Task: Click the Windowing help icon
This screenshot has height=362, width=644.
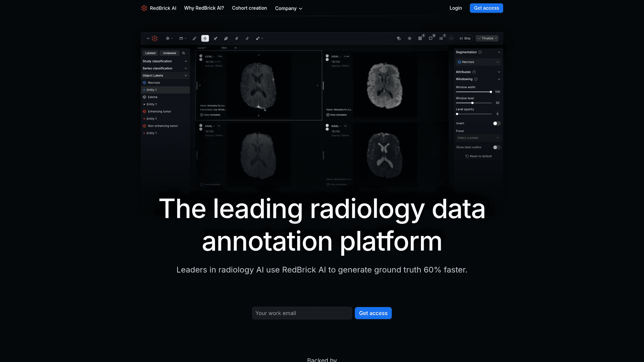Action: (x=476, y=79)
